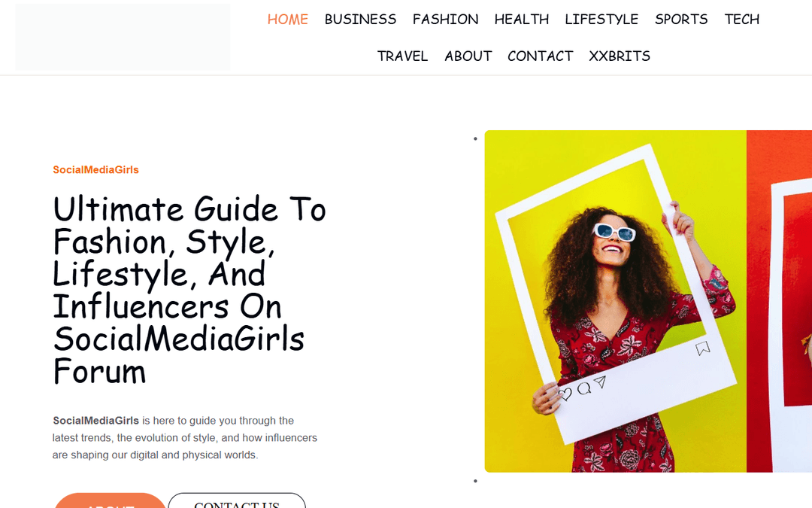Click the CONTACT US button

point(237,500)
